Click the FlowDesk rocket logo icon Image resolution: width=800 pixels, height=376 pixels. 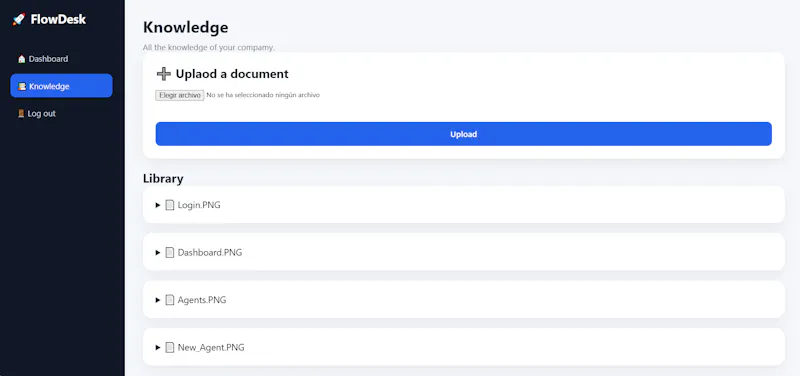tap(19, 19)
